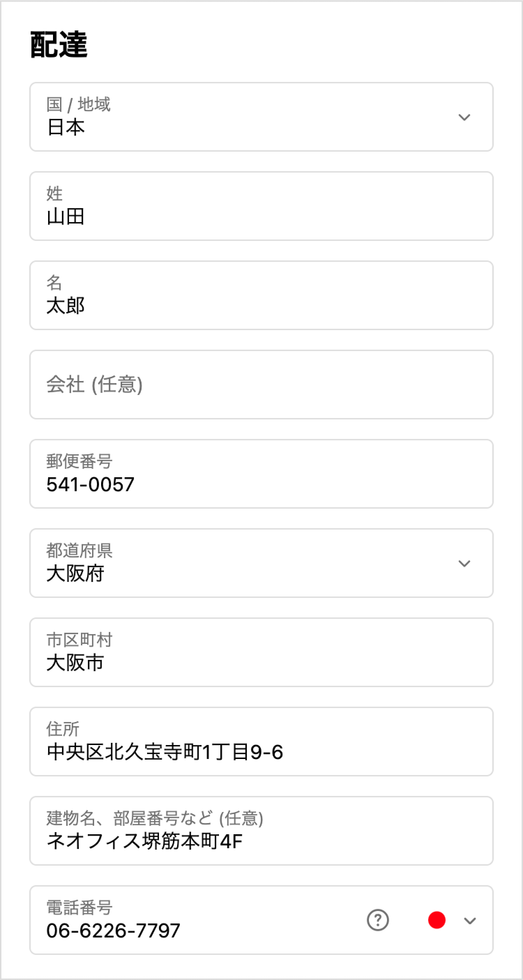
Task: Click the empty 会社 (任意) field
Action: pos(261,385)
